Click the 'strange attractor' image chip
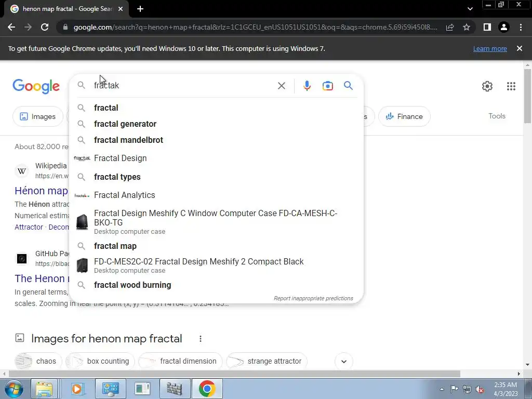The width and height of the screenshot is (532, 399). 267,361
